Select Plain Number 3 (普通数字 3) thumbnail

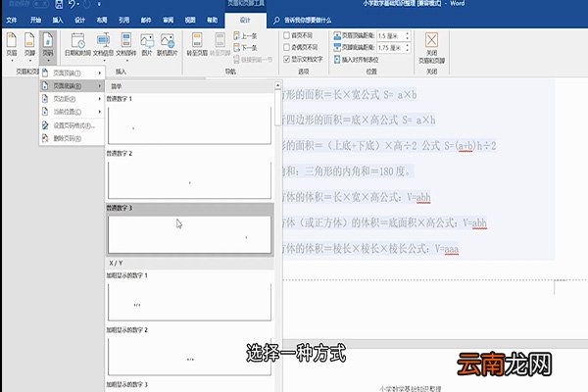189,234
